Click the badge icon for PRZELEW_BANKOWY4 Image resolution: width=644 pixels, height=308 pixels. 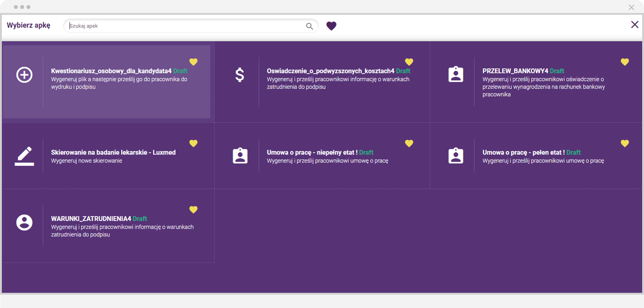(456, 75)
